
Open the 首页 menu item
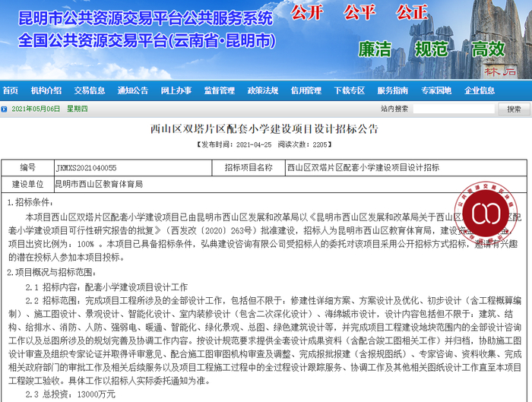[x=11, y=90]
